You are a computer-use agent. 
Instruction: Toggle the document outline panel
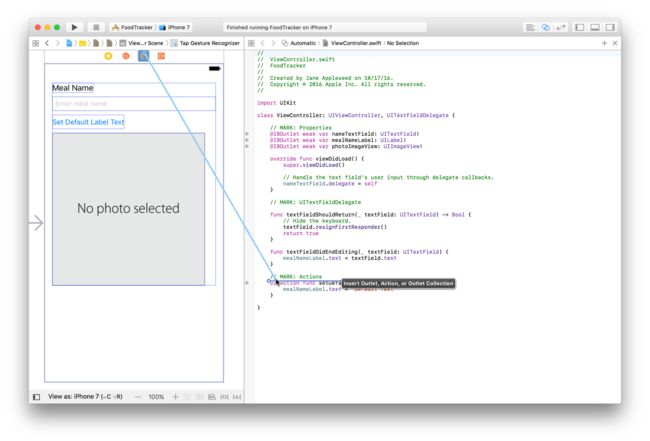(36, 397)
